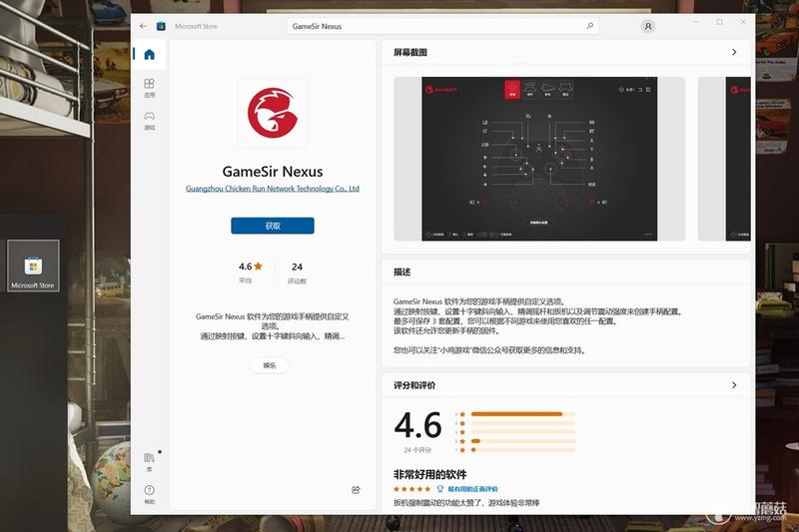The image size is (799, 532).
Task: Click the GameSir Nexus app title
Action: coord(273,171)
